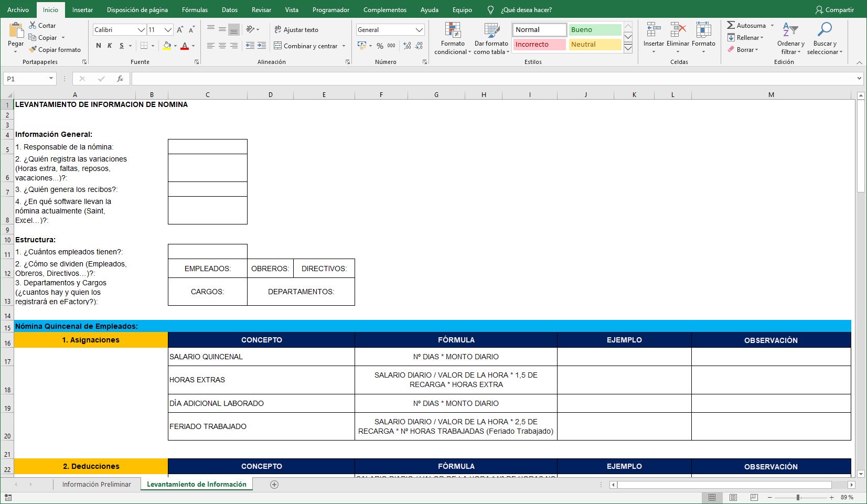Toggle underline (S) formatting
867x504 pixels.
[x=121, y=46]
